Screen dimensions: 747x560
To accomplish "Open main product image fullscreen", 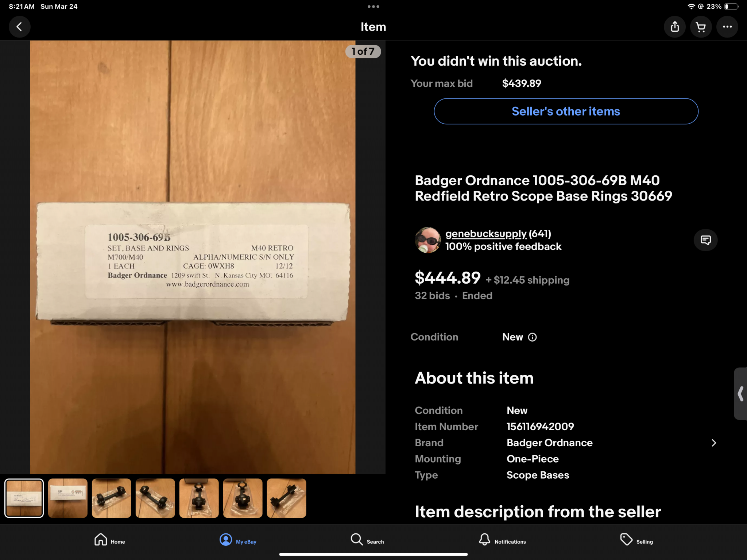I will coord(193,257).
